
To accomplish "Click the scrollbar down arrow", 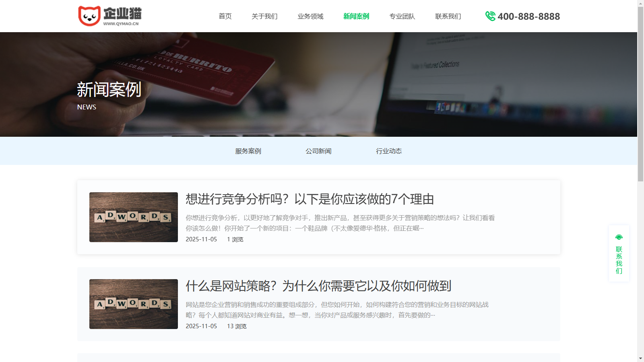I will tap(640, 358).
